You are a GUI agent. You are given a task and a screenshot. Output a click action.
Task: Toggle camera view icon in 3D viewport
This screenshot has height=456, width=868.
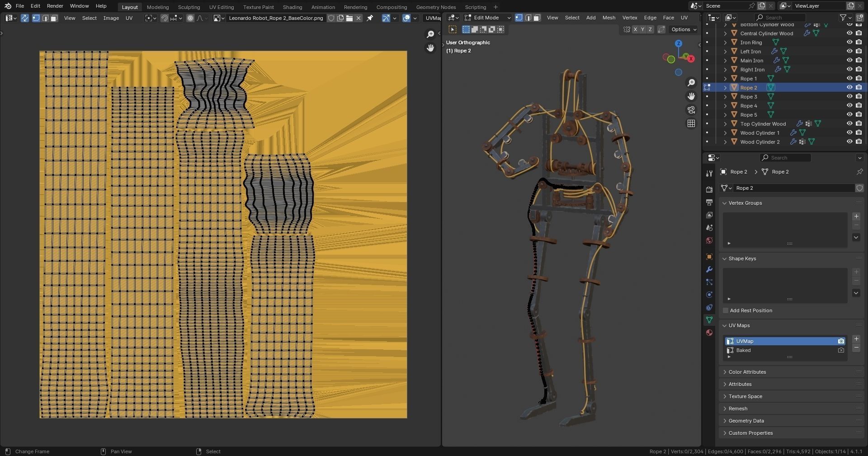691,110
